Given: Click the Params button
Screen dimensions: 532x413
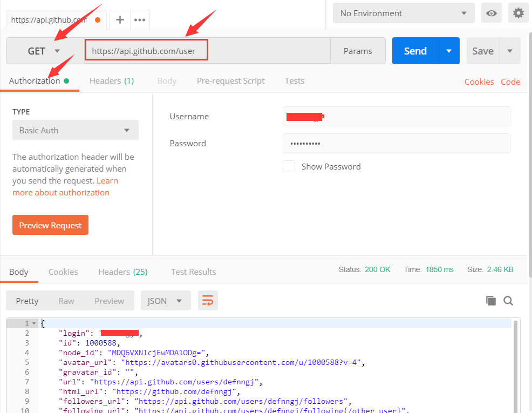Looking at the screenshot, I should tap(358, 51).
